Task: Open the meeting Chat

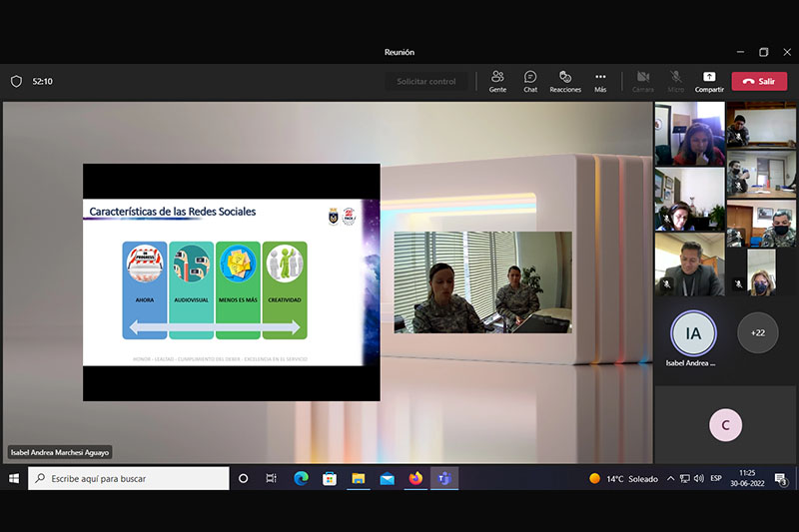Action: coord(530,82)
